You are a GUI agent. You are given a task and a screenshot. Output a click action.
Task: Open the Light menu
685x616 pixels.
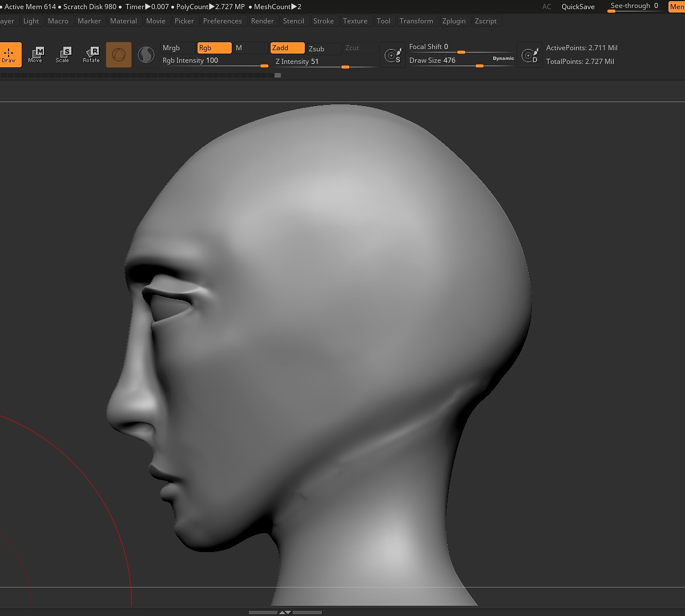31,21
